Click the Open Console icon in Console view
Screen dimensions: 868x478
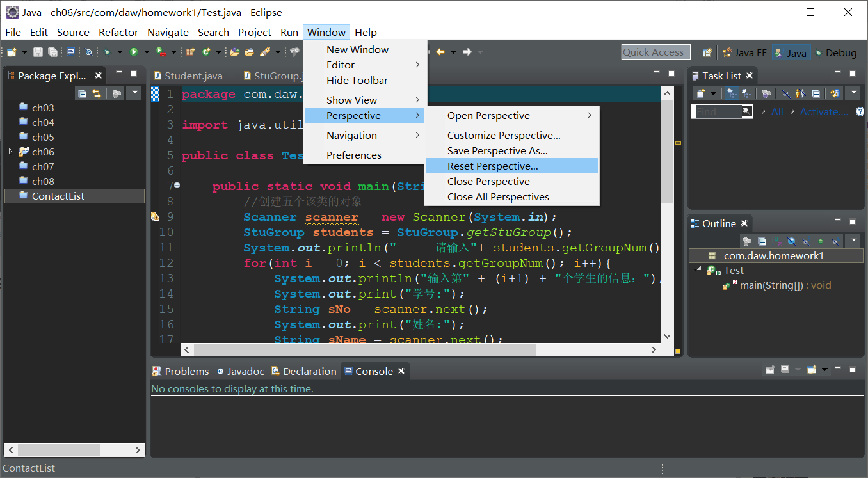coord(812,370)
